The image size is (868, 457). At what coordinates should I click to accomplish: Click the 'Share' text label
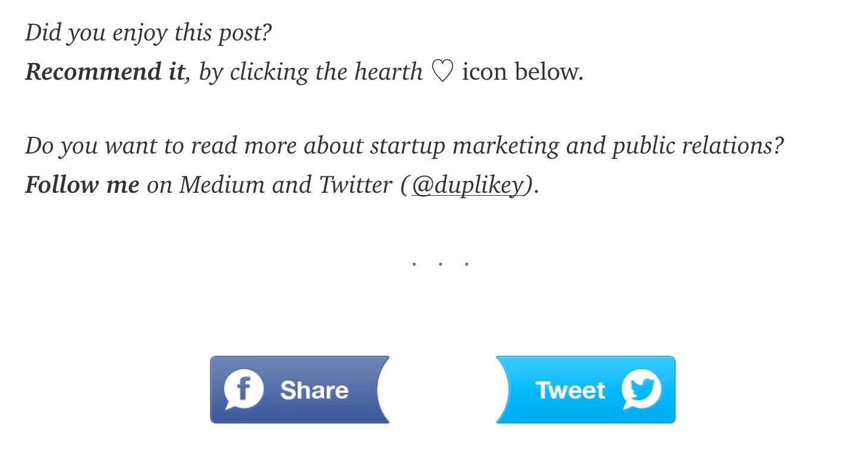coord(315,390)
